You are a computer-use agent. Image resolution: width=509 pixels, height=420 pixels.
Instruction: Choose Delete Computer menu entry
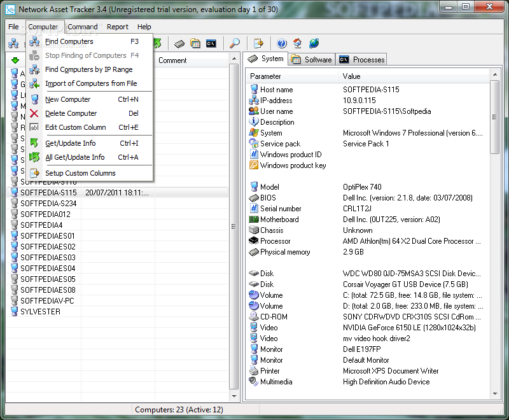coord(90,113)
